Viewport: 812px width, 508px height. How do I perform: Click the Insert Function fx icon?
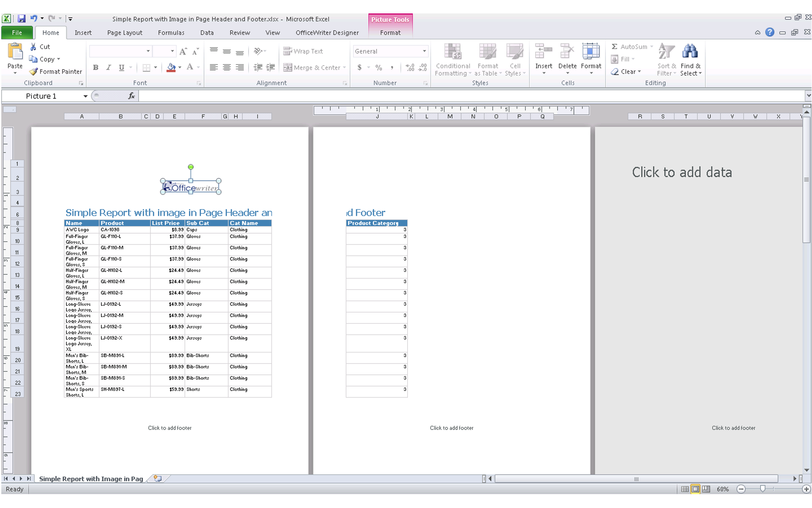click(131, 96)
